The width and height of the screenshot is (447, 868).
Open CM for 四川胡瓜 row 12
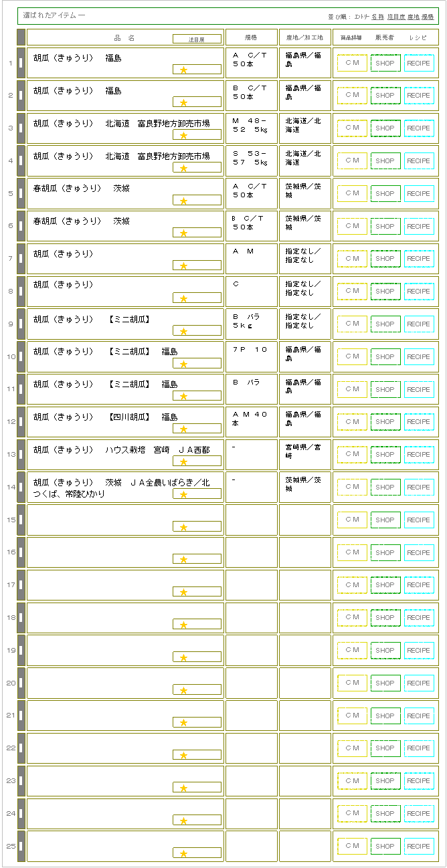(352, 422)
